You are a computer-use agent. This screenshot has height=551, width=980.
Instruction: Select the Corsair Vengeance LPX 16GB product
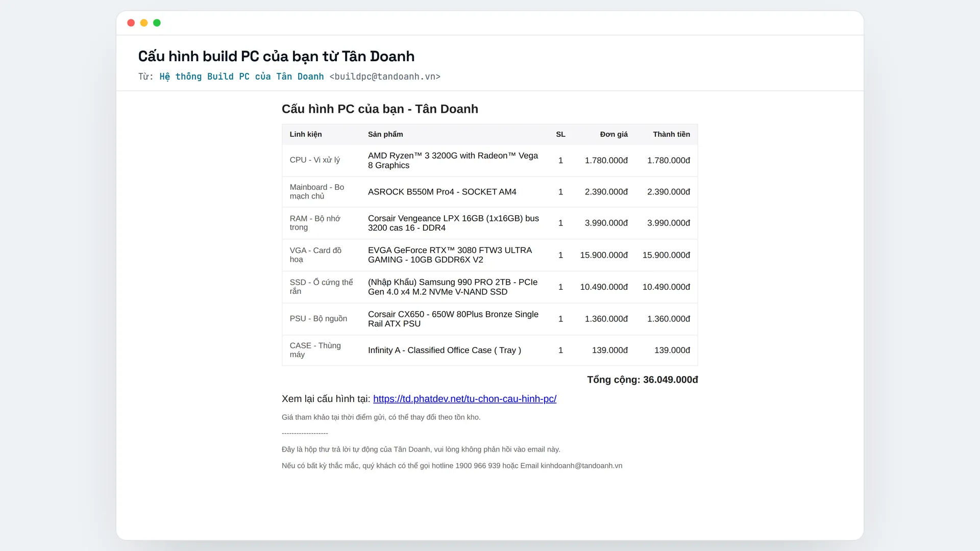tap(453, 223)
